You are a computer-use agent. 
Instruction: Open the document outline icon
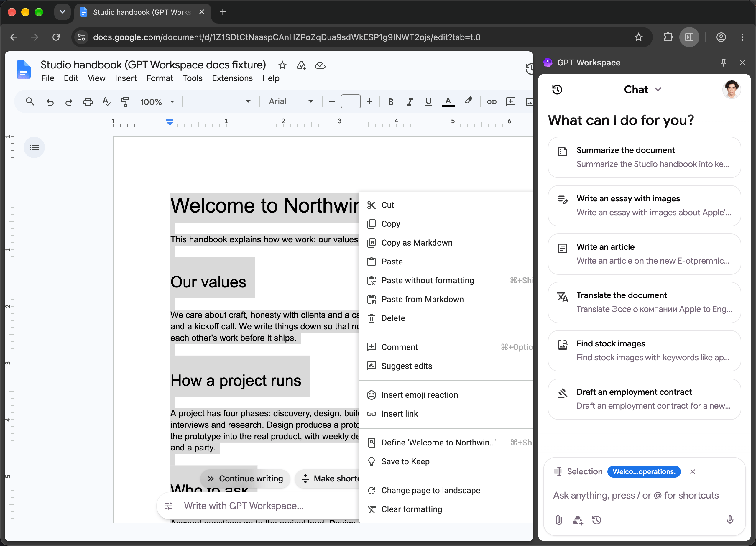click(x=34, y=147)
